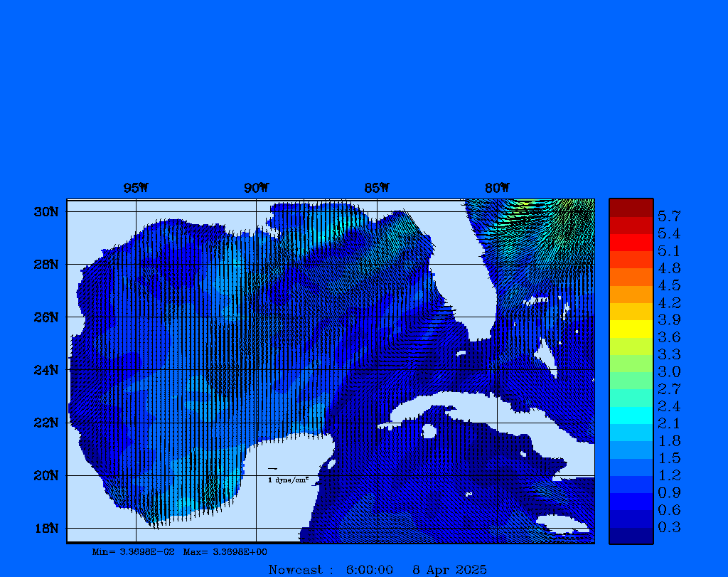This screenshot has height=577, width=728.
Task: Pick the darkest navy swatch at the legend bottom
Action: point(631,536)
